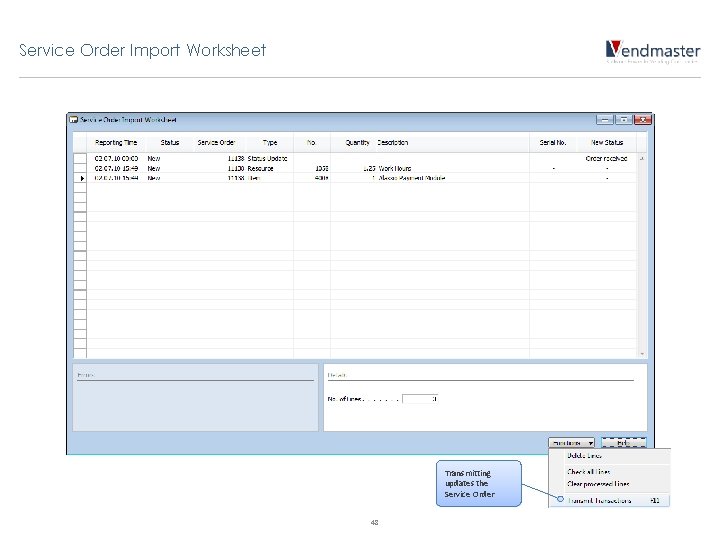Click the No. of lines input field
The width and height of the screenshot is (720, 540).
tap(420, 399)
